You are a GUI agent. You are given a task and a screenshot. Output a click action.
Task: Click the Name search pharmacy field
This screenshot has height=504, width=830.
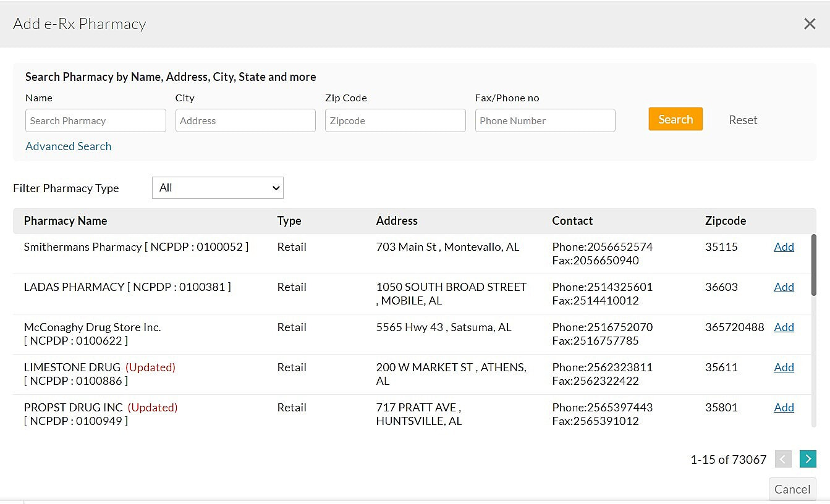pos(96,120)
